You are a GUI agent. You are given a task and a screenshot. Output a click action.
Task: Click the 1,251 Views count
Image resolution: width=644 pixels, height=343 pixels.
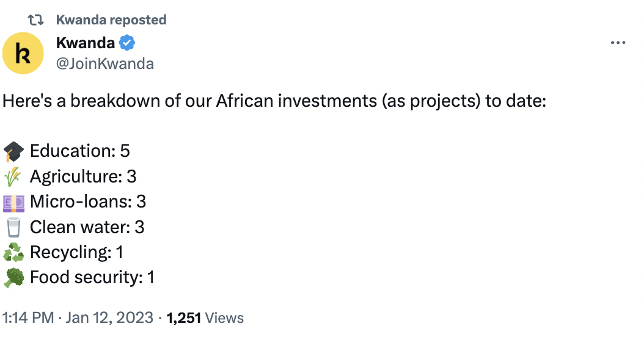coord(205,318)
